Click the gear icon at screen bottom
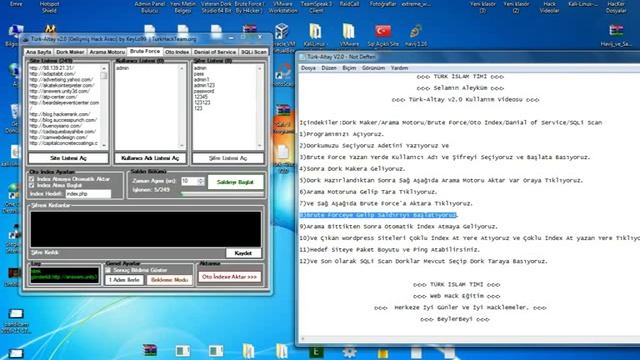Viewport: 640px width, 360px height. (x=349, y=351)
